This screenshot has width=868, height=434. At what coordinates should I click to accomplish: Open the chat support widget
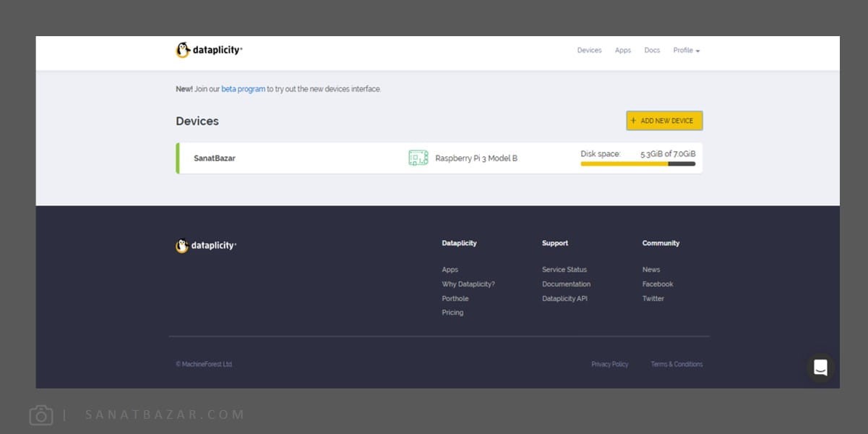[820, 367]
